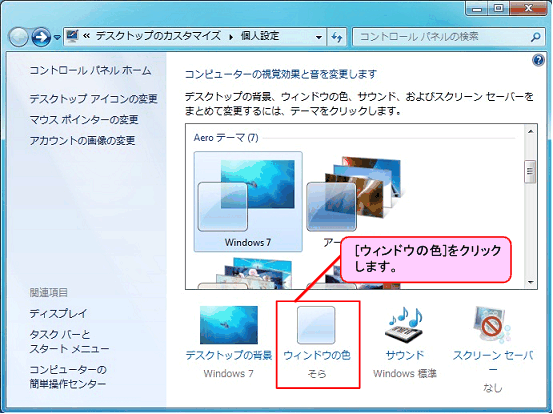Click the refresh icon beside address bar
This screenshot has height=414, width=553.
click(337, 37)
